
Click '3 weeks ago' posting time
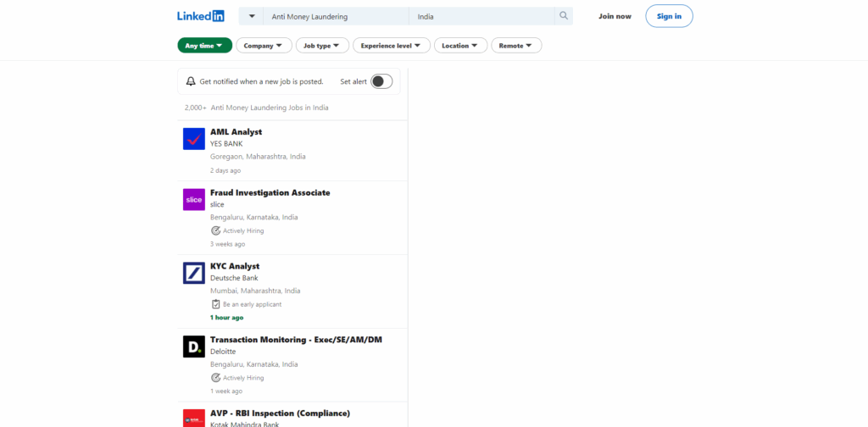(x=227, y=244)
